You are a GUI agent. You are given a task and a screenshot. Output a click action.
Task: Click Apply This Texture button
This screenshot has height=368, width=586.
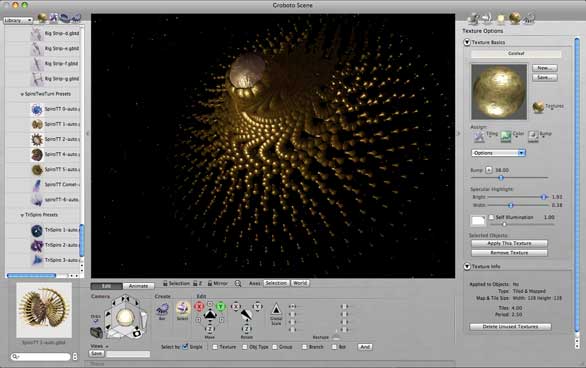509,243
